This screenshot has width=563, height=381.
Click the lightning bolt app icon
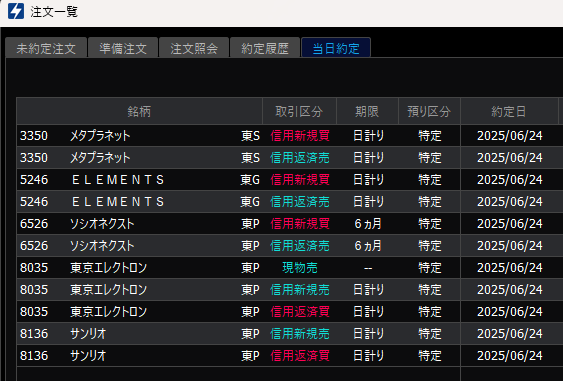pyautogui.click(x=16, y=11)
